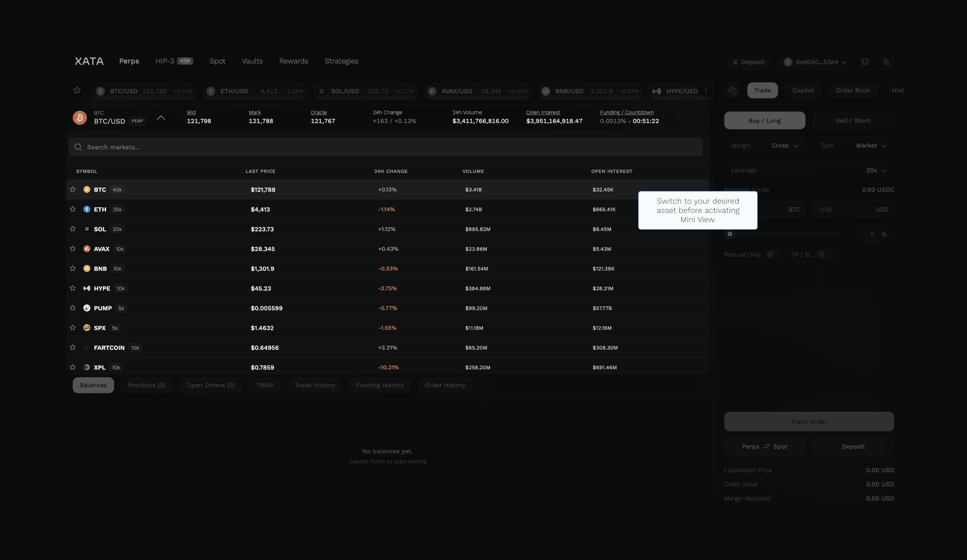Viewport: 967px width, 560px height.
Task: Open the bookmark docs icon
Action: pos(865,62)
